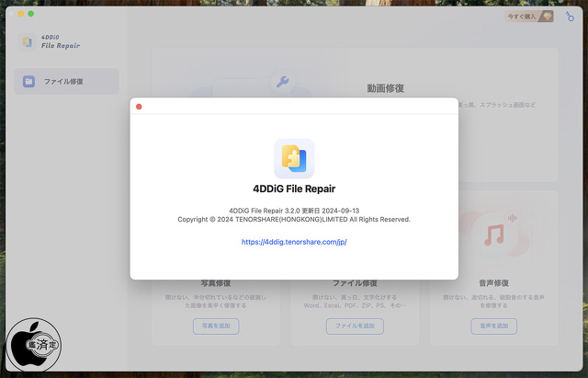Click the 写真修復 card title
This screenshot has height=378, width=588.
point(216,283)
